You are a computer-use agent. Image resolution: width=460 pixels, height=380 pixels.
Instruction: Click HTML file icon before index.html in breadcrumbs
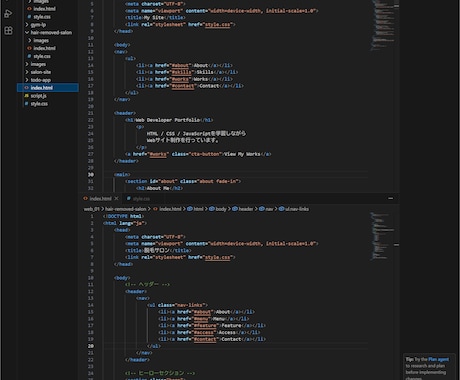coord(155,209)
